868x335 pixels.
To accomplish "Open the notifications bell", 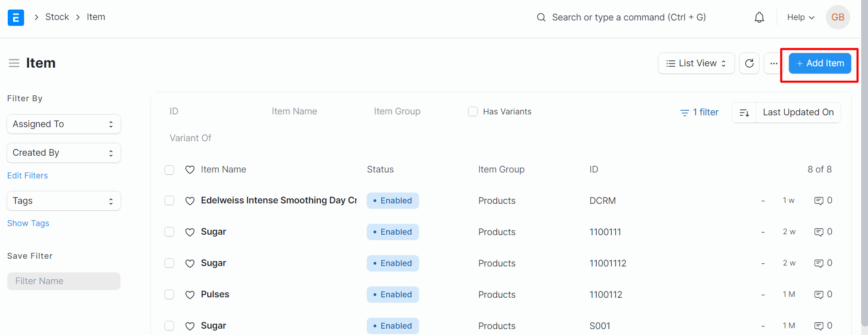I will coord(759,17).
